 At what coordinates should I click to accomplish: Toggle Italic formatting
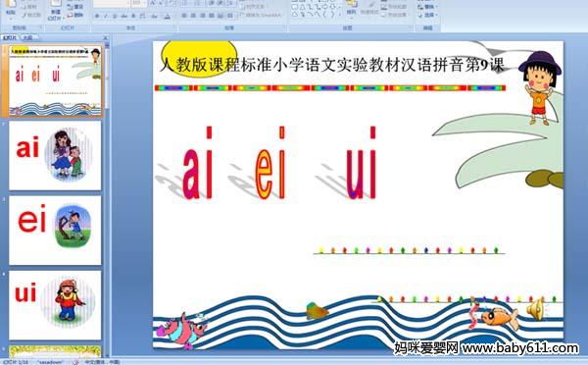106,16
